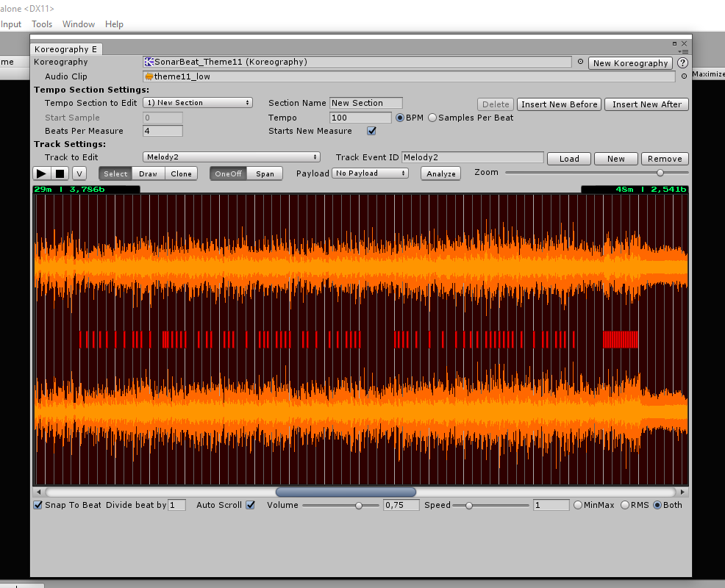Click the Volume value field
Image resolution: width=725 pixels, height=588 pixels.
click(401, 505)
